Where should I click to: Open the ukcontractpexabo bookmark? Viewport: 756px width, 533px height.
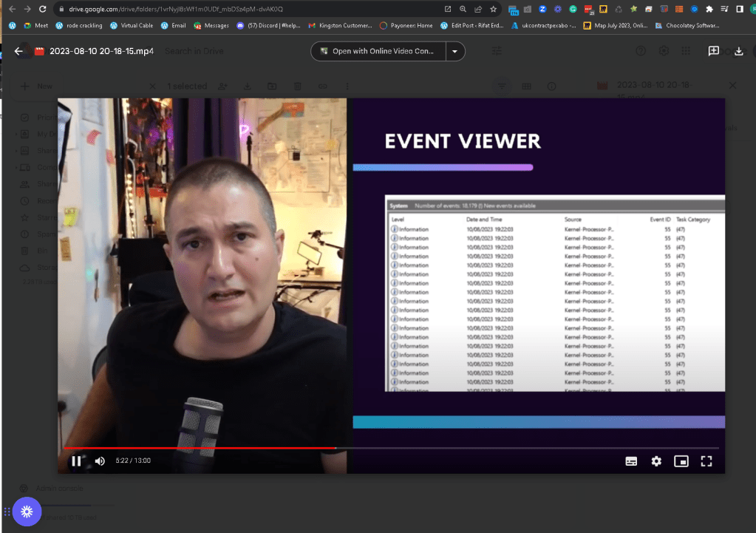pos(543,26)
